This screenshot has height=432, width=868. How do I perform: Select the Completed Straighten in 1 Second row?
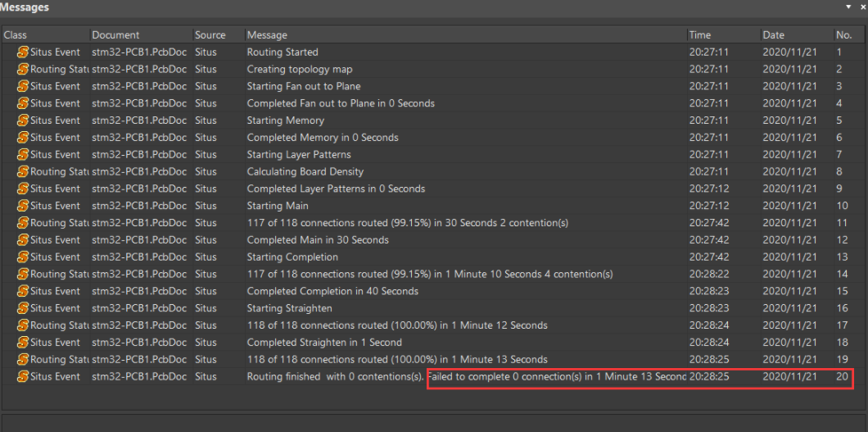(x=433, y=343)
